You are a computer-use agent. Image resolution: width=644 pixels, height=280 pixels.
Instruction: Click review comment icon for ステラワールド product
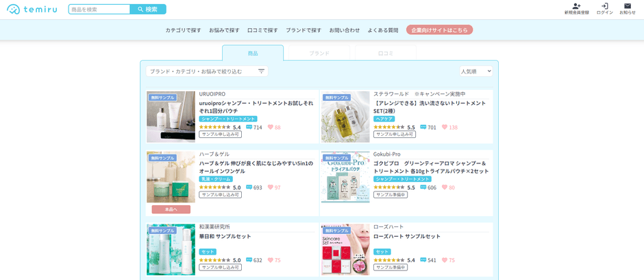(x=423, y=127)
